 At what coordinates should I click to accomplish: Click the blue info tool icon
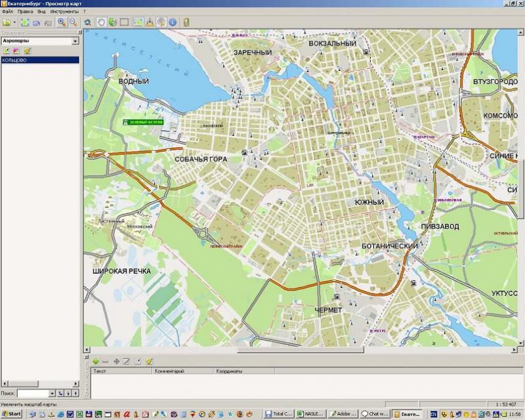click(173, 22)
